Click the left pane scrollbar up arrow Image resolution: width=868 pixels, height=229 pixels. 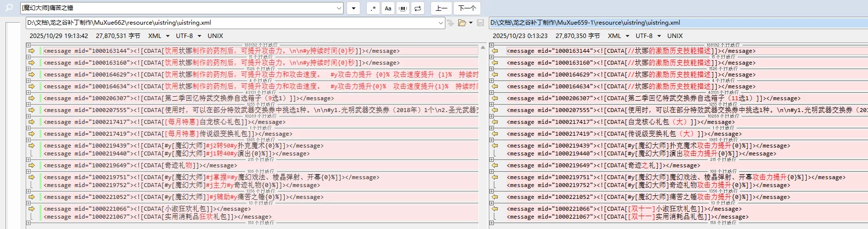[x=483, y=47]
